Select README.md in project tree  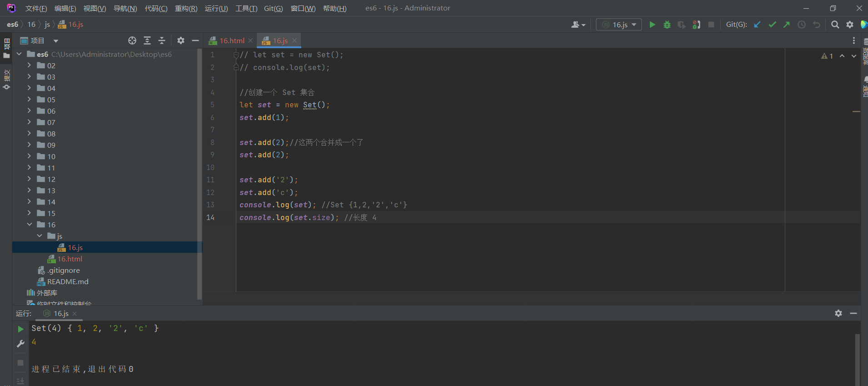tap(68, 281)
